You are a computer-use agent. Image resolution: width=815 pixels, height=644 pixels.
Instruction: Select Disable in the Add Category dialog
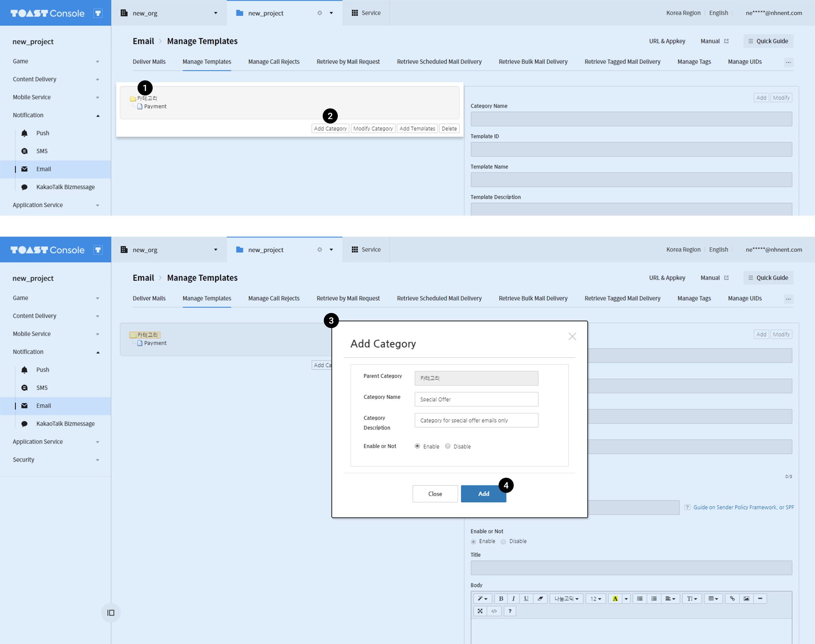click(448, 446)
